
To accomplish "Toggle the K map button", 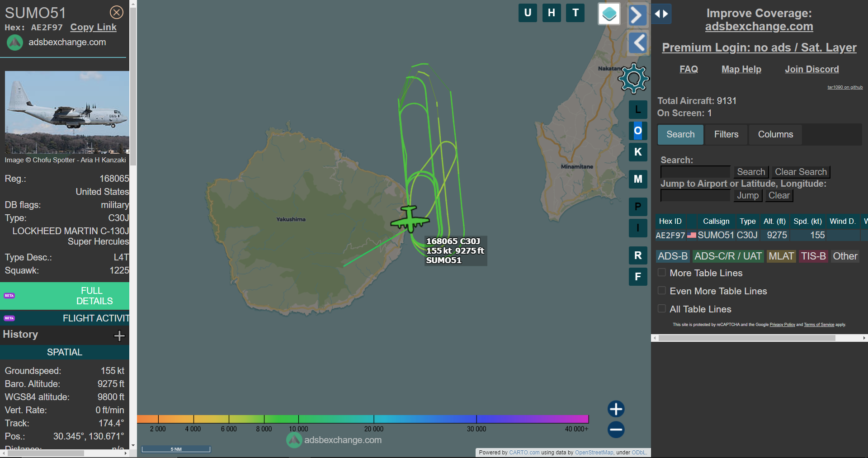I will [638, 152].
